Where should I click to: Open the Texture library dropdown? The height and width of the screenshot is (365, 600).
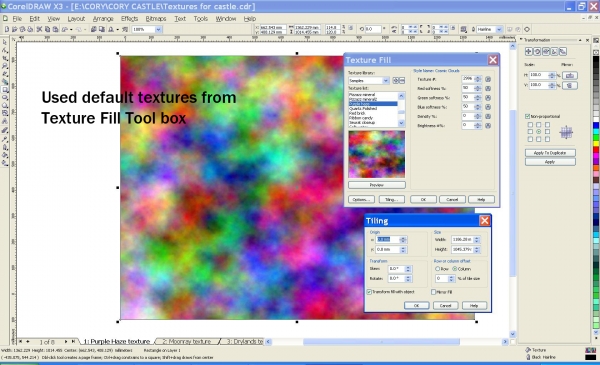click(386, 81)
